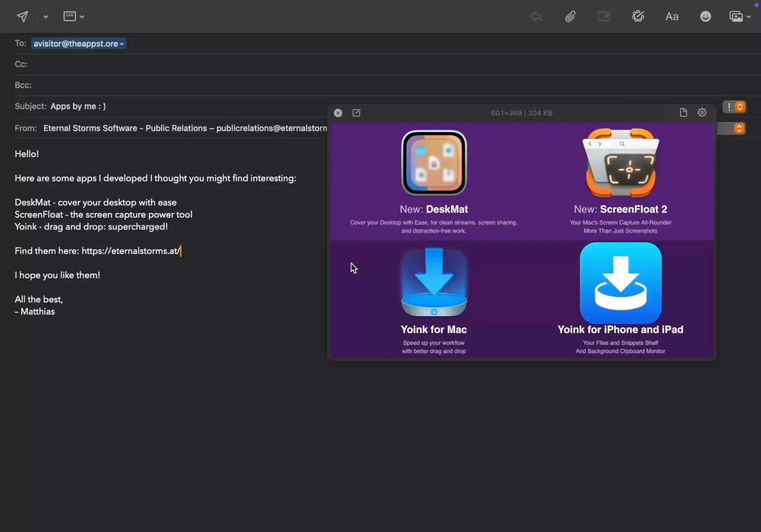Screen dimensions: 761x532
Task: Open send options dropdown arrow
Action: point(45,16)
